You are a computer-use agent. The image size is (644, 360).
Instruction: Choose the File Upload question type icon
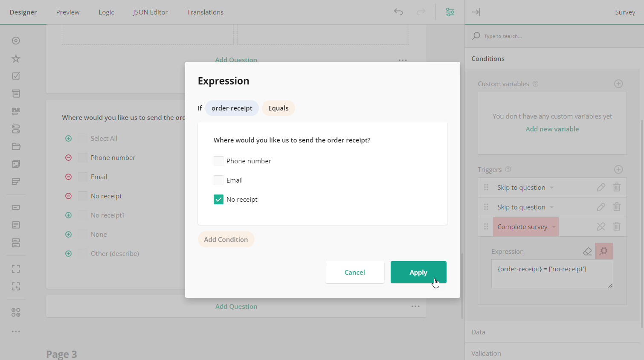[16, 146]
